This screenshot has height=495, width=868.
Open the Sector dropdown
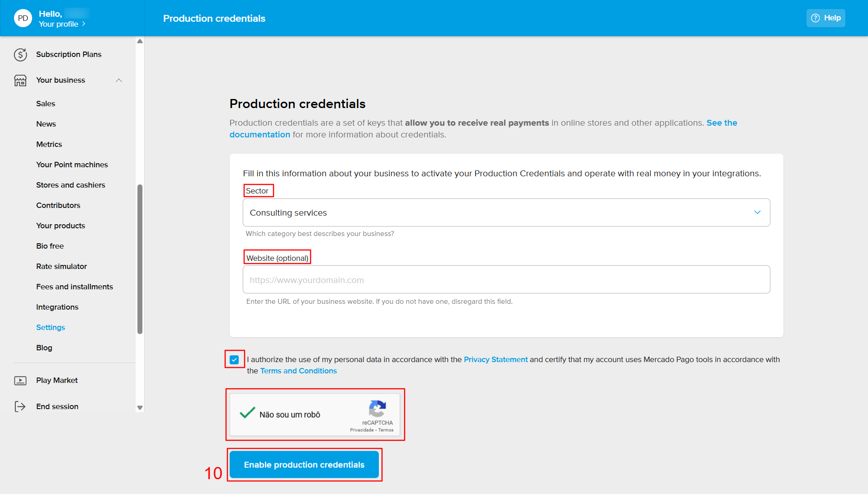click(x=506, y=212)
